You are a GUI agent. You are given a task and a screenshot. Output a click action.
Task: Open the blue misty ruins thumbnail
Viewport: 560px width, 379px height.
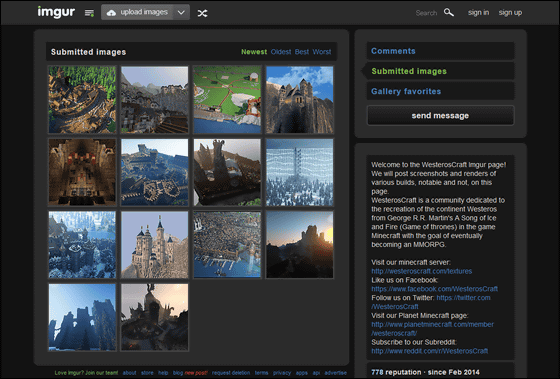coord(82,317)
